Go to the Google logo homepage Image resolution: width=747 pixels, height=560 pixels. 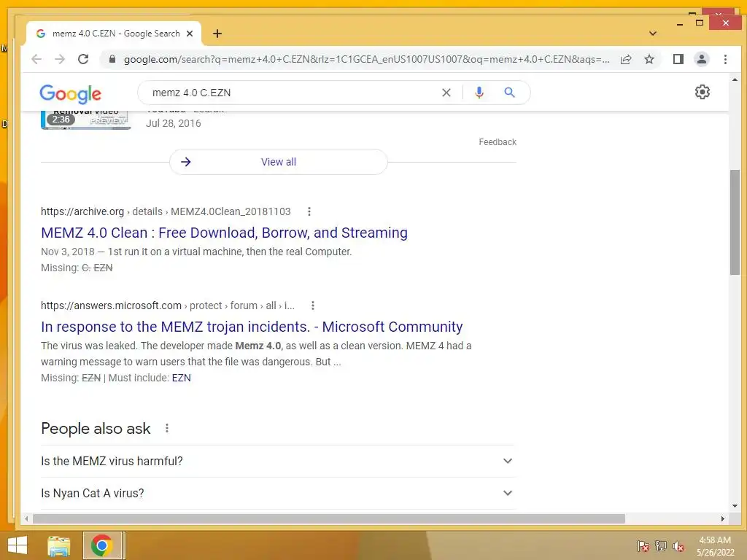coord(71,94)
